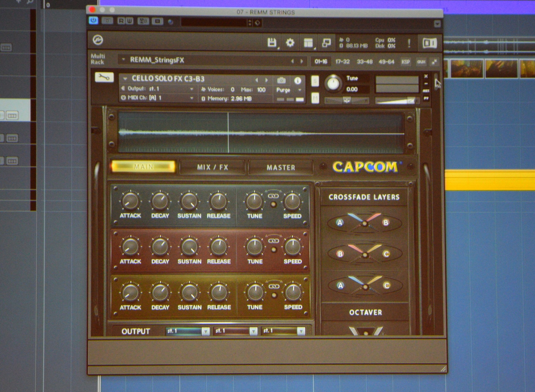Click blue layer TUNE knob
This screenshot has width=535, height=392.
[x=254, y=201]
